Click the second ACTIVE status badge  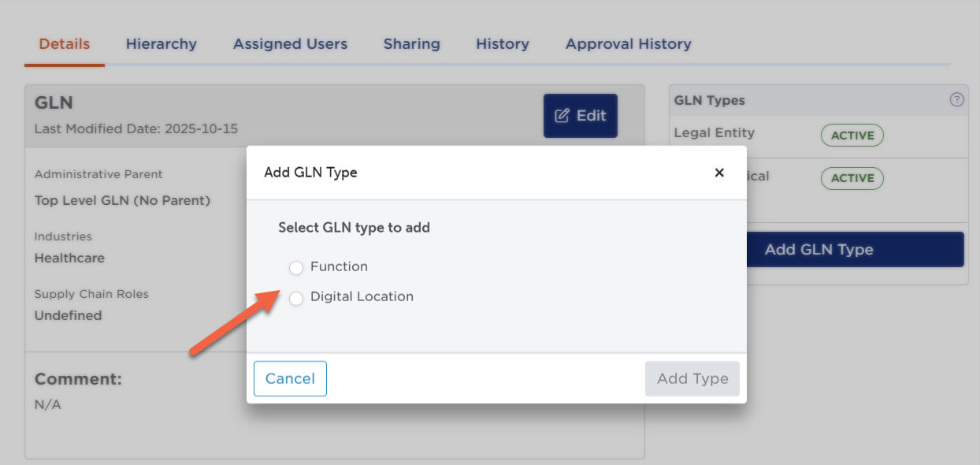(852, 178)
